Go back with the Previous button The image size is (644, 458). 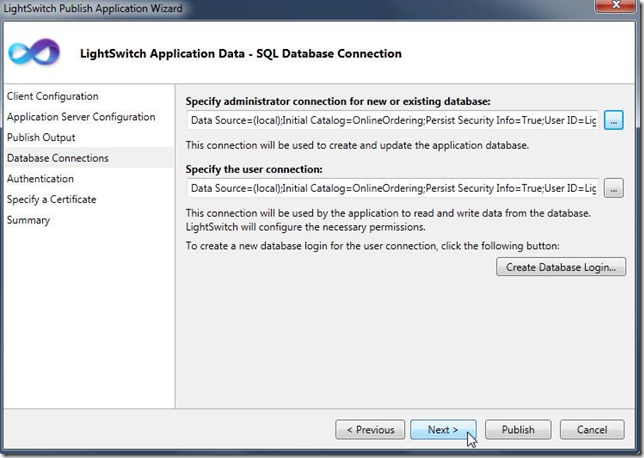[370, 430]
